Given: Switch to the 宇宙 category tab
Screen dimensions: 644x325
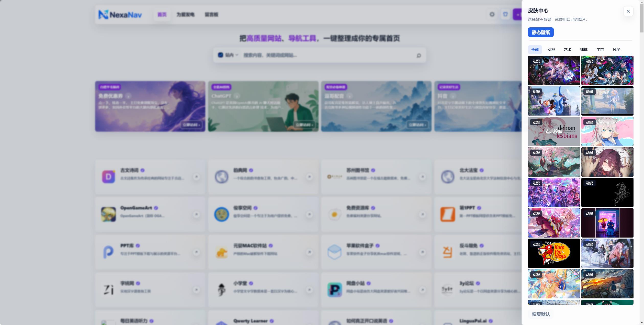Looking at the screenshot, I should (600, 50).
